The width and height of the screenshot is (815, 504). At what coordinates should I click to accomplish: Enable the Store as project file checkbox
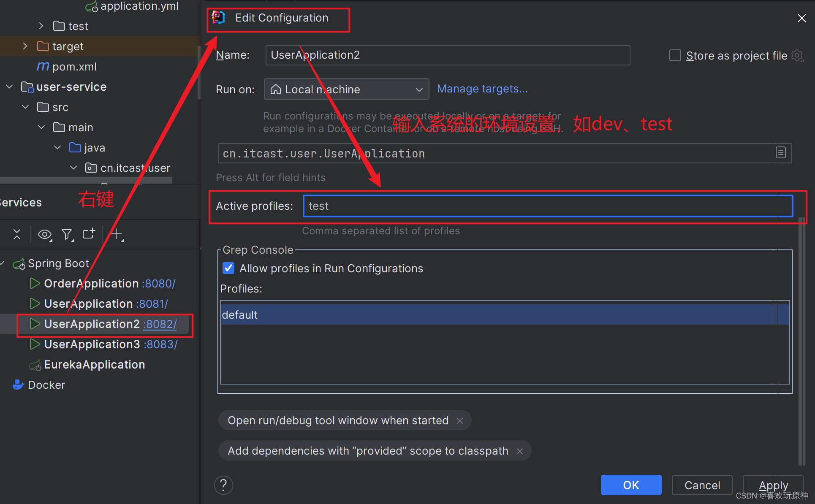point(675,56)
